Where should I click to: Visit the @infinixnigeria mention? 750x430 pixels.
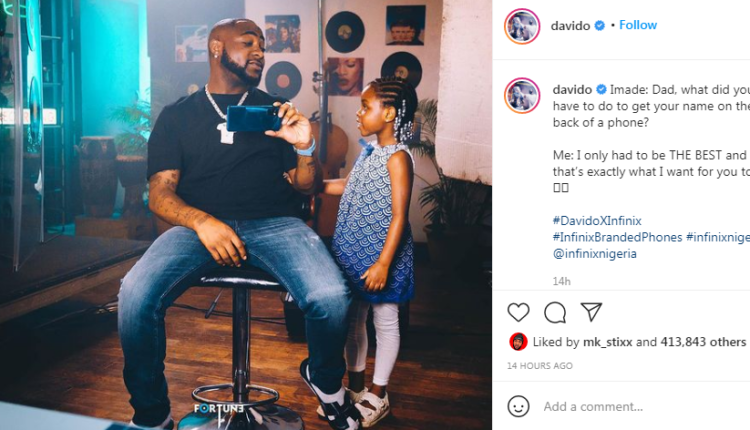click(595, 253)
